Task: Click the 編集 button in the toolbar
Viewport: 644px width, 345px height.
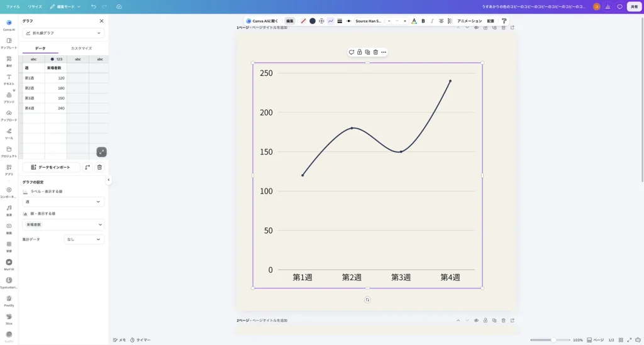Action: [x=290, y=21]
